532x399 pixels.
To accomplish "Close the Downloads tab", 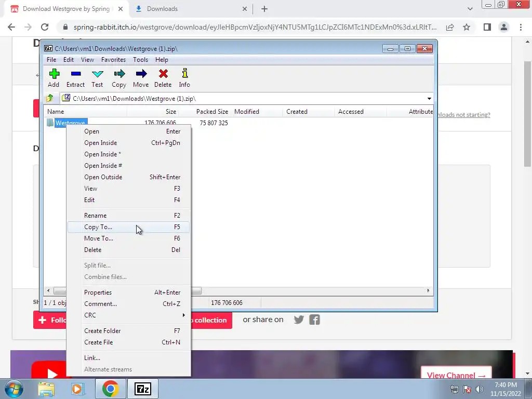I will point(245,9).
